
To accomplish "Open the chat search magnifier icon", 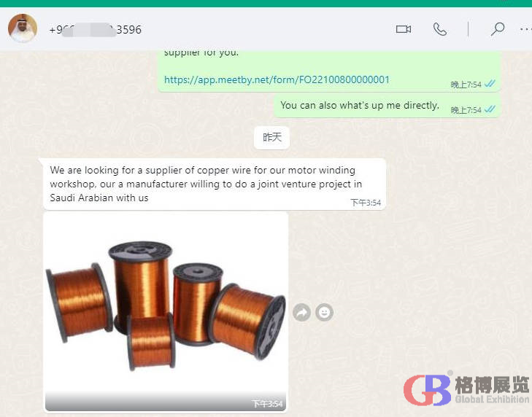I will coord(498,29).
